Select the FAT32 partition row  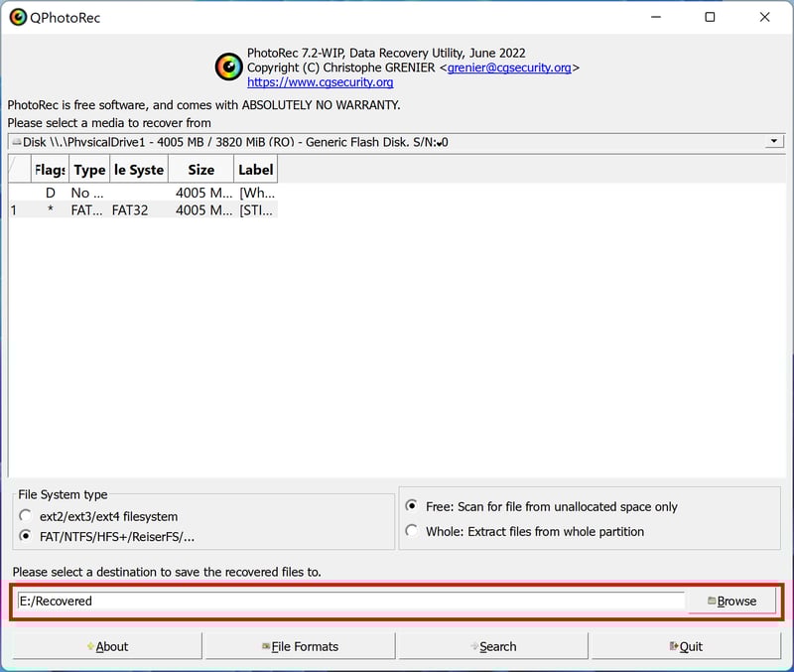(x=129, y=210)
